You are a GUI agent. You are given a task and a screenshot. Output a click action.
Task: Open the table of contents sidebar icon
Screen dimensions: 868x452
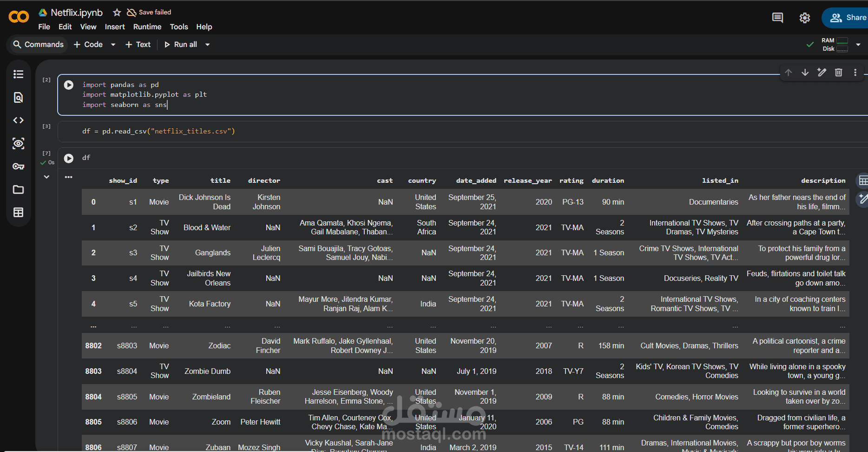point(19,74)
